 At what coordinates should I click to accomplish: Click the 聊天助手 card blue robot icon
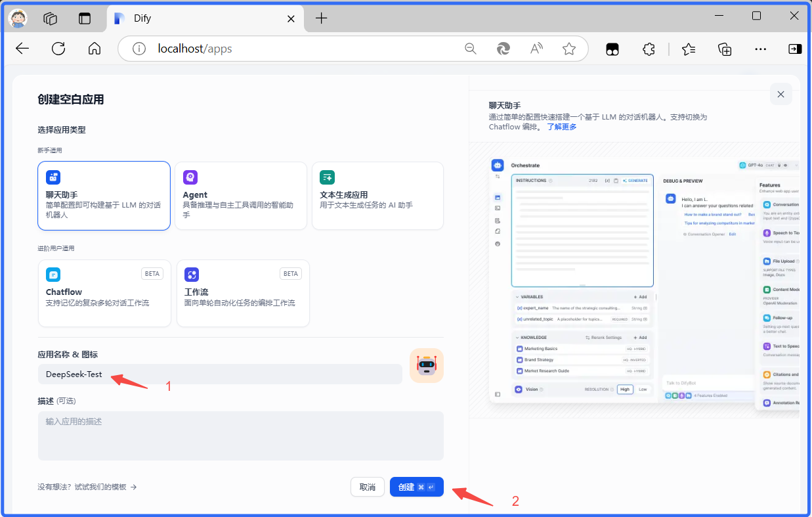53,177
